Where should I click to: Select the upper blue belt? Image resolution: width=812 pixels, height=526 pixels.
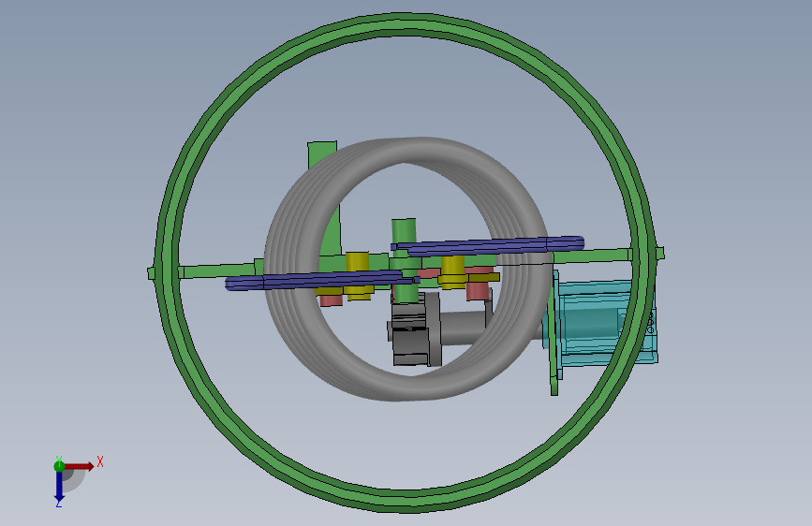point(487,245)
